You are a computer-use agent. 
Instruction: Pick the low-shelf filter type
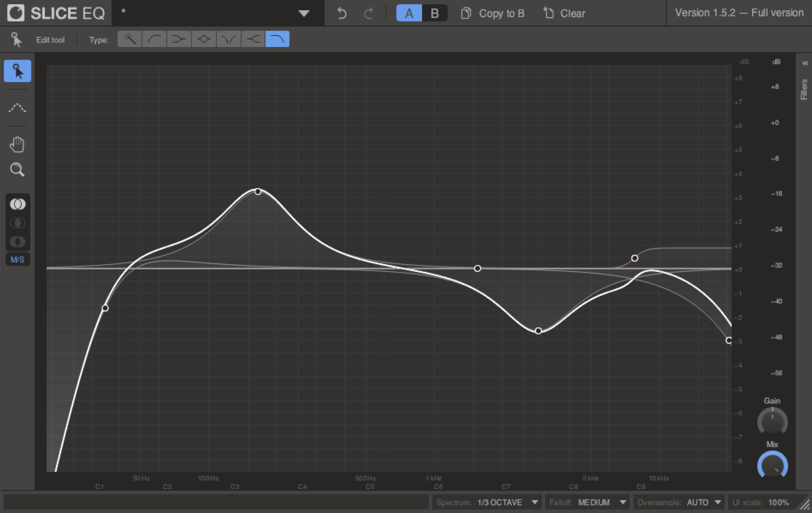[x=179, y=39]
